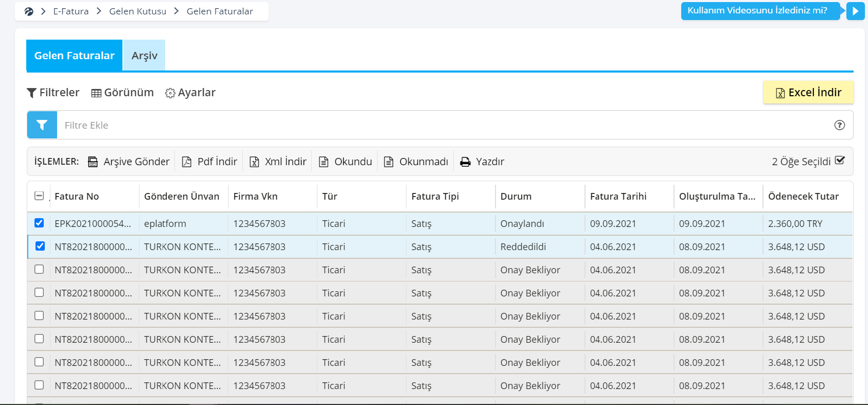This screenshot has height=405, width=868.
Task: Sort by Fatura No column header
Action: click(x=77, y=196)
